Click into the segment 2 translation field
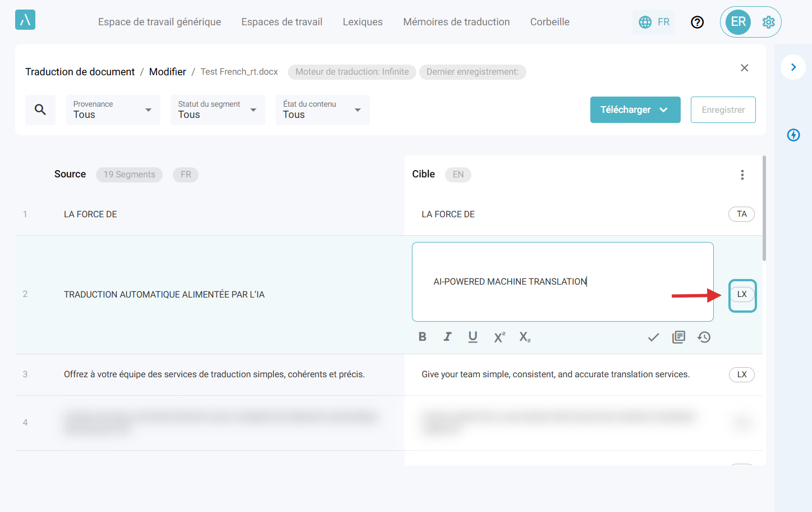Screen dimensions: 812x512 pos(562,282)
